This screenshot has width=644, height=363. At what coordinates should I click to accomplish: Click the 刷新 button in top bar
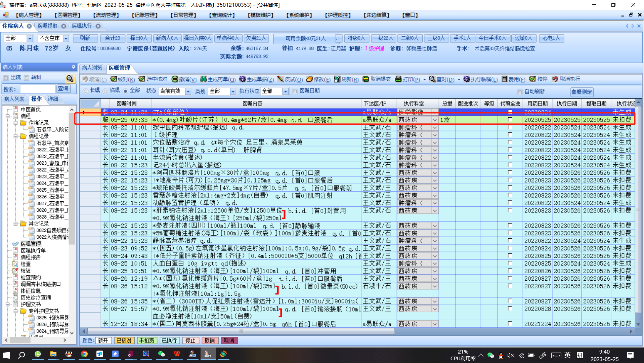(x=85, y=38)
